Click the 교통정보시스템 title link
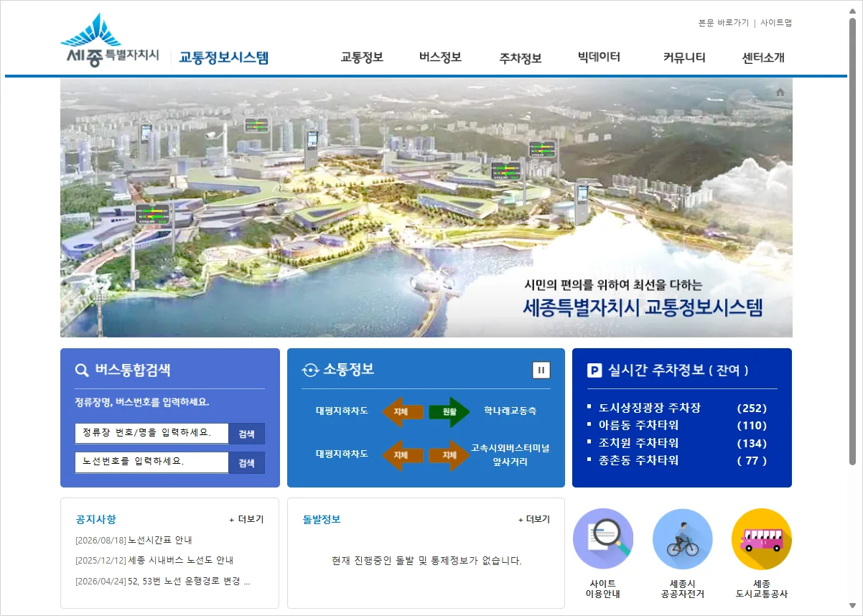 (223, 57)
